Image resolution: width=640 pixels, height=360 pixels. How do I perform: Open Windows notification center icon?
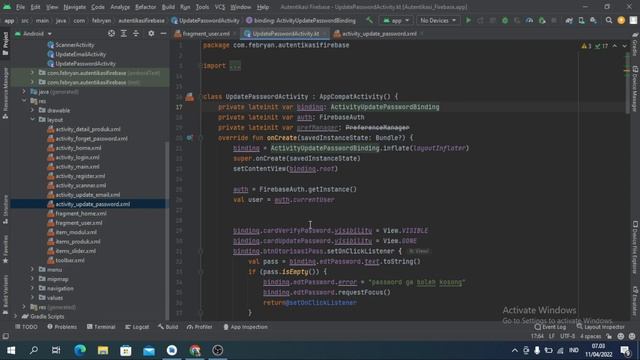click(625, 350)
